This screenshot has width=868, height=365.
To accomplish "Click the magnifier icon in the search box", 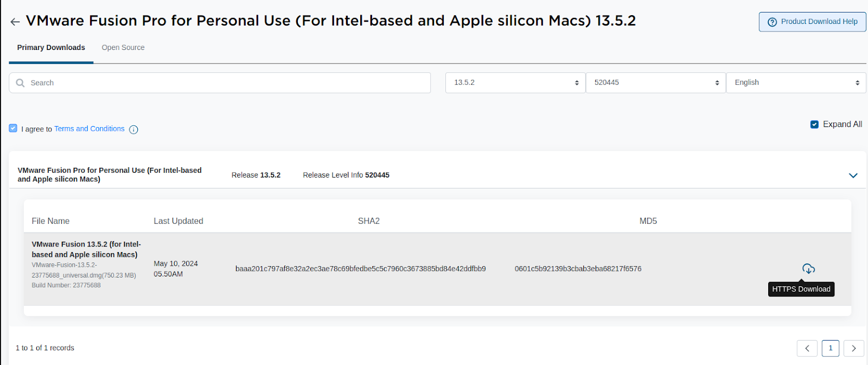I will (21, 83).
